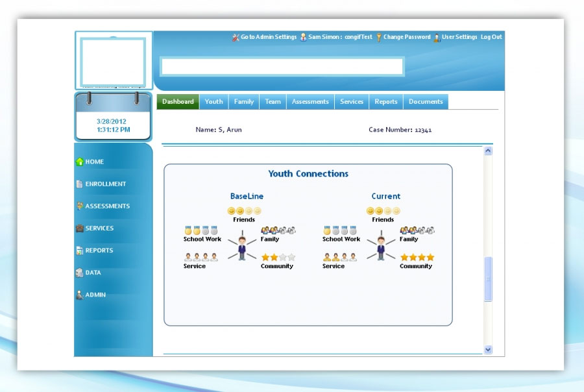Click the key icon beside Change Password
The image size is (584, 392).
[379, 37]
